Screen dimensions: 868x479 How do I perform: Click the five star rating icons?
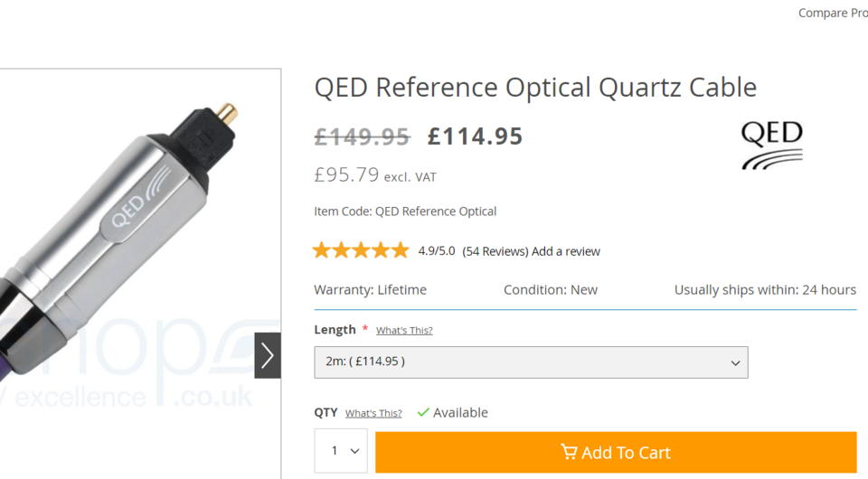[x=361, y=251]
